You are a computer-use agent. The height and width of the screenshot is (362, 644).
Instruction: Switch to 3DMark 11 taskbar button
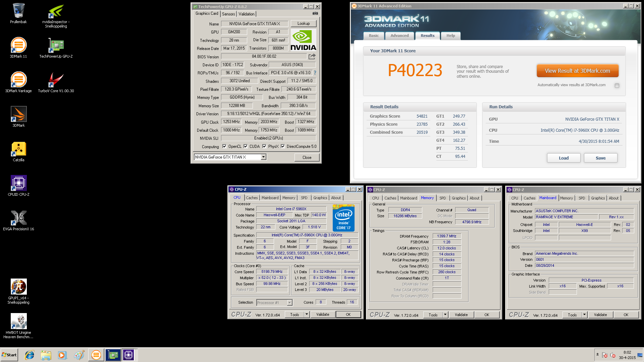click(x=96, y=355)
